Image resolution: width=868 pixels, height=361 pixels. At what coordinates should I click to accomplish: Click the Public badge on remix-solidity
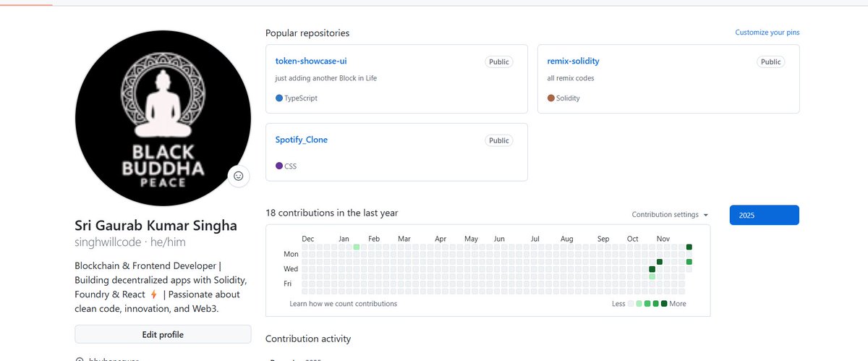click(771, 62)
